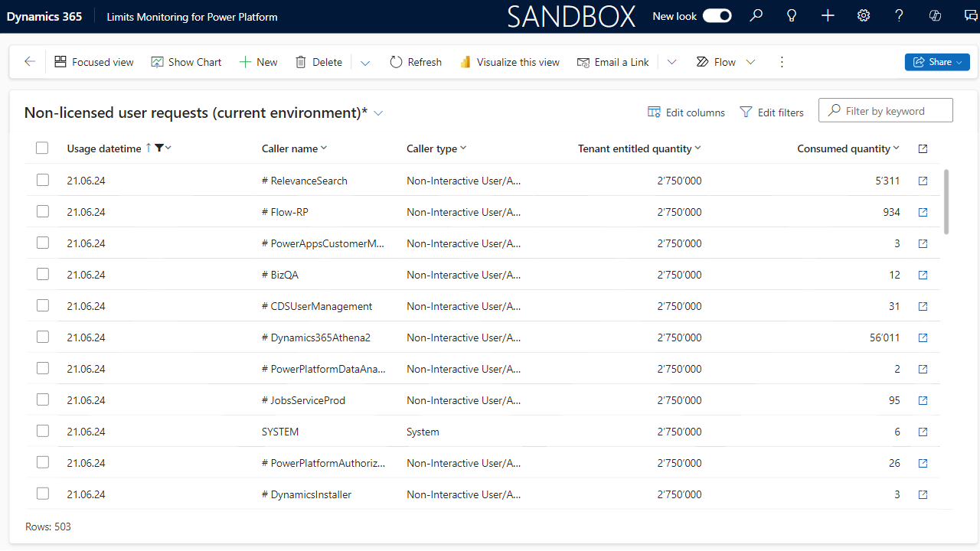The image size is (980, 551).
Task: Click Show Chart in the command bar
Action: click(186, 62)
